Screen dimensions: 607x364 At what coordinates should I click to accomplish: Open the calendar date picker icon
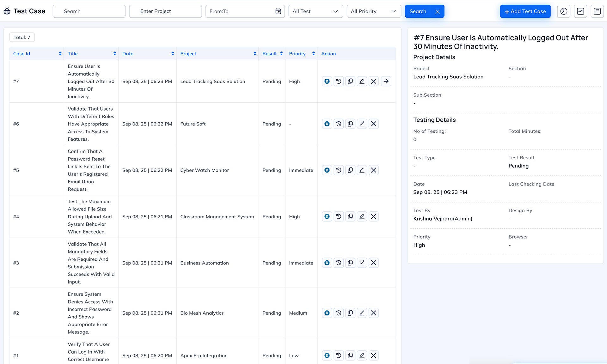click(x=278, y=11)
